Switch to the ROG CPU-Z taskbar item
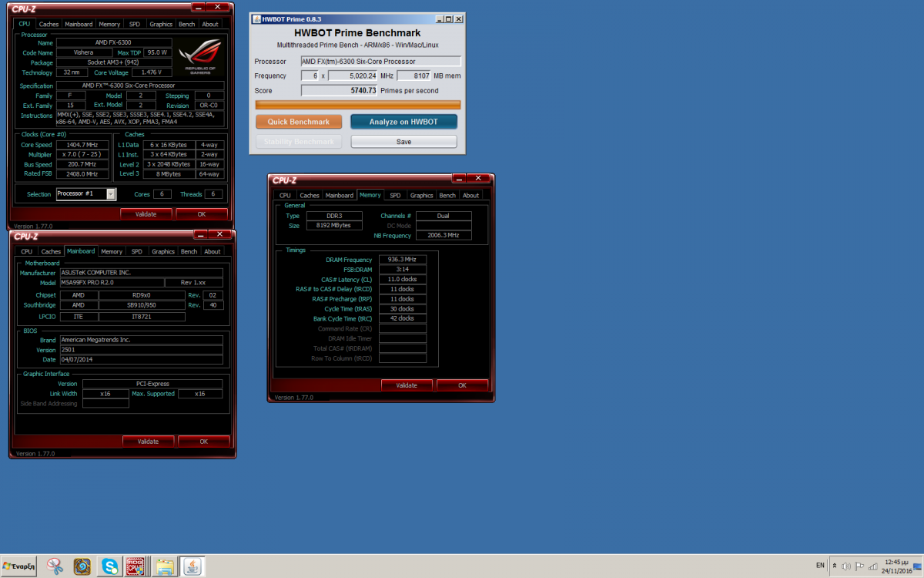This screenshot has width=924, height=578. 136,566
